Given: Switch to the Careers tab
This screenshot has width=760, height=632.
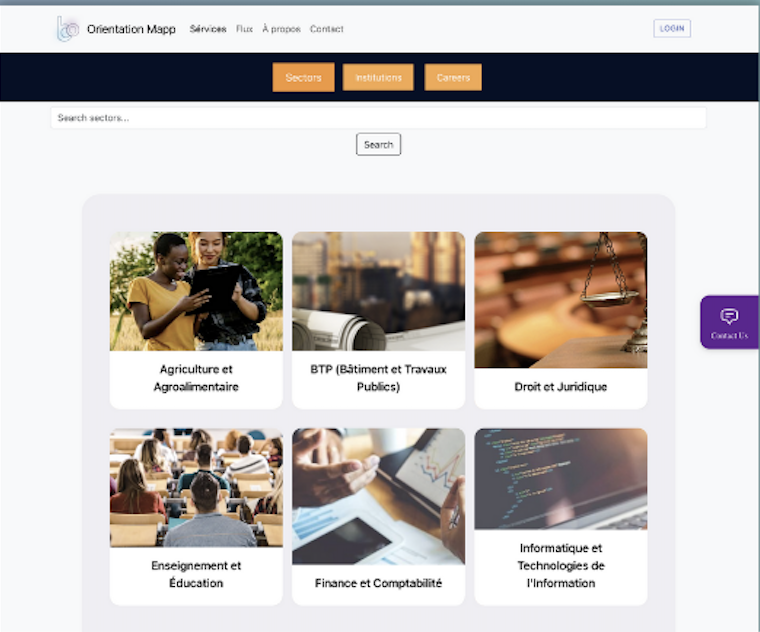Looking at the screenshot, I should 453,78.
